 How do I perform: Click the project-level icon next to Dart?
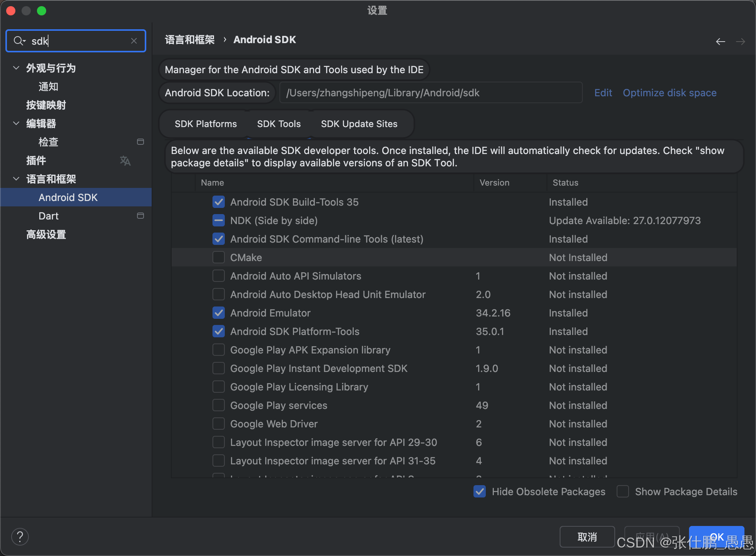(140, 216)
